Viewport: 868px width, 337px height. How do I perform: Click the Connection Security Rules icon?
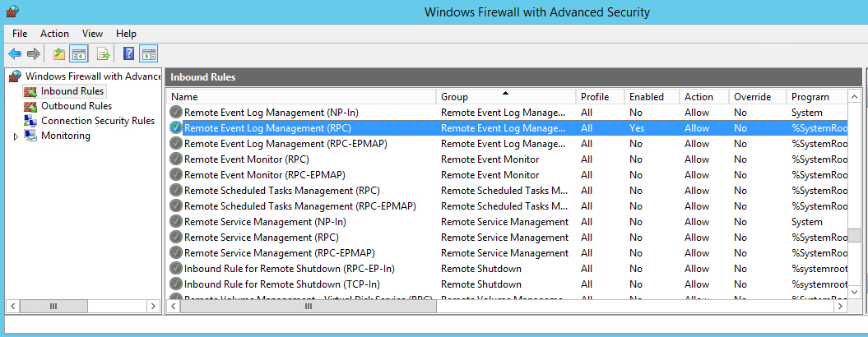coord(31,121)
